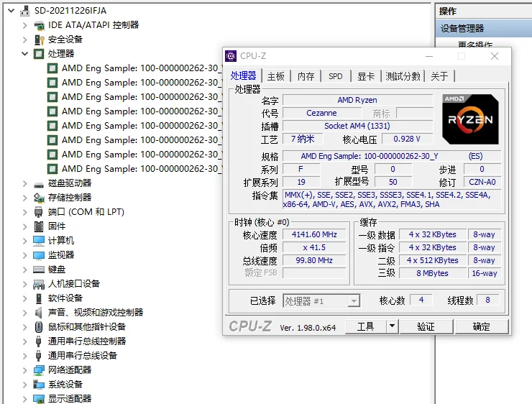The image size is (532, 404).
Task: Switch to the 主板 tab
Action: pyautogui.click(x=276, y=76)
